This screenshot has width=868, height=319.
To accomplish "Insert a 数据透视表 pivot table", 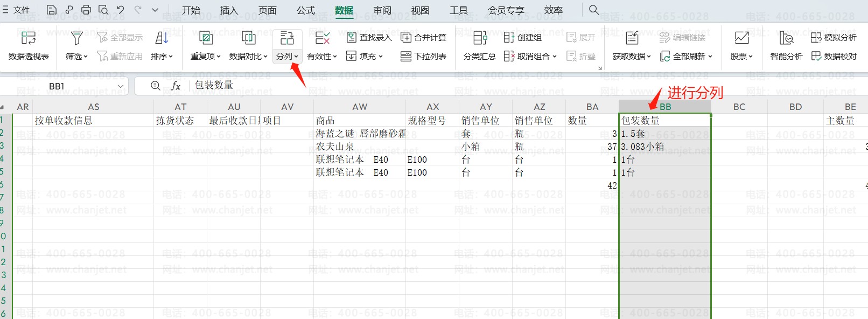I will 29,46.
